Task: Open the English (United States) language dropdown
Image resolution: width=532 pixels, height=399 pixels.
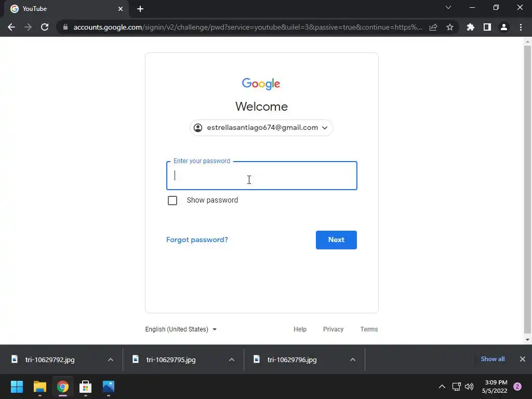Action: tap(181, 329)
